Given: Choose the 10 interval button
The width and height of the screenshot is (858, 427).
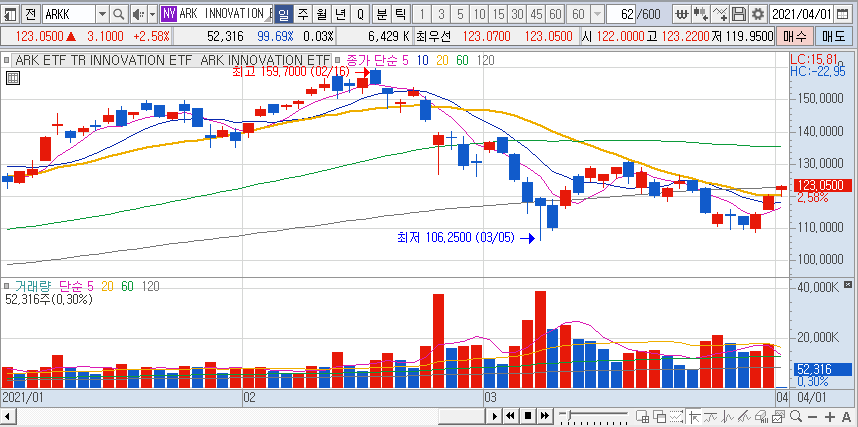Looking at the screenshot, I should pos(480,14).
